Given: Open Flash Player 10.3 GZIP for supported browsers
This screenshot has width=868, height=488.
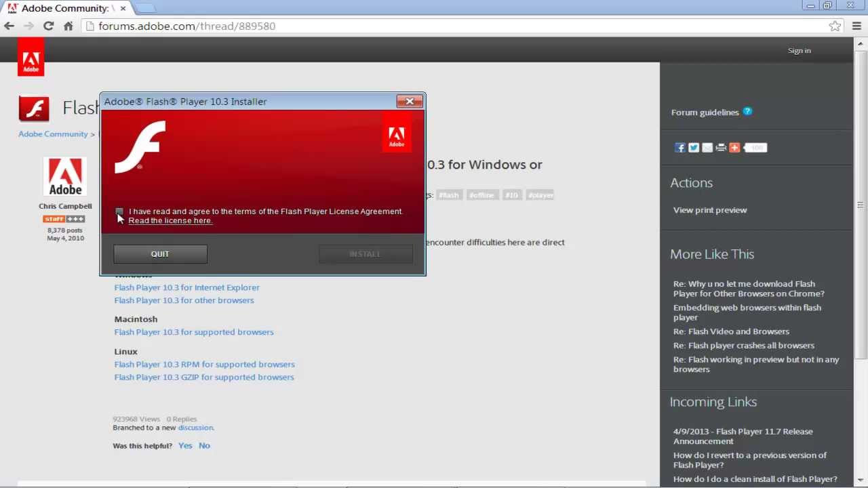Looking at the screenshot, I should (x=204, y=378).
